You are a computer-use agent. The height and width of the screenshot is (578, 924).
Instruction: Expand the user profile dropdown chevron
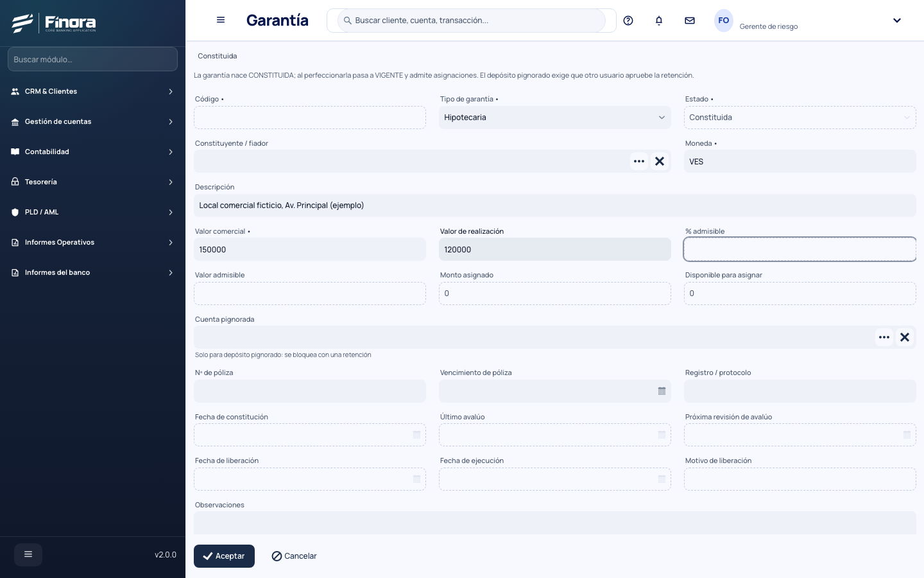click(897, 21)
